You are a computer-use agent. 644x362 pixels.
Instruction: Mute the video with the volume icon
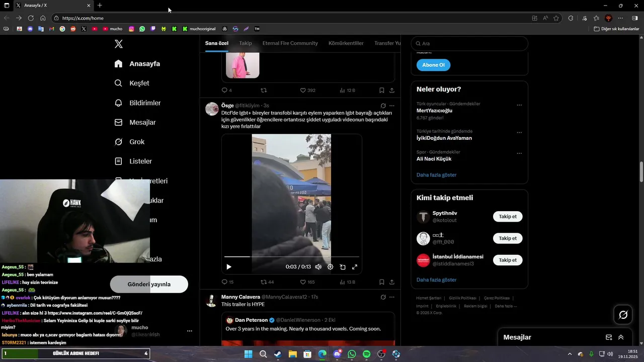(318, 267)
